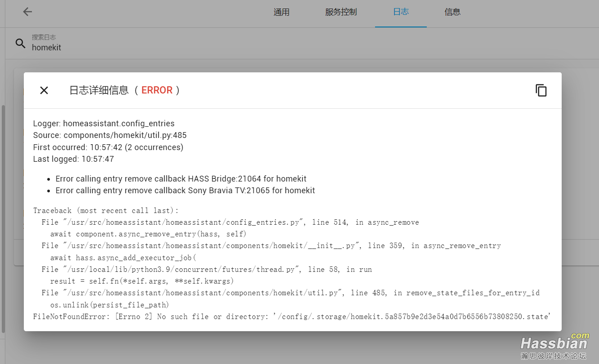This screenshot has height=364, width=599.
Task: Close the log details dialog
Action: coord(44,90)
